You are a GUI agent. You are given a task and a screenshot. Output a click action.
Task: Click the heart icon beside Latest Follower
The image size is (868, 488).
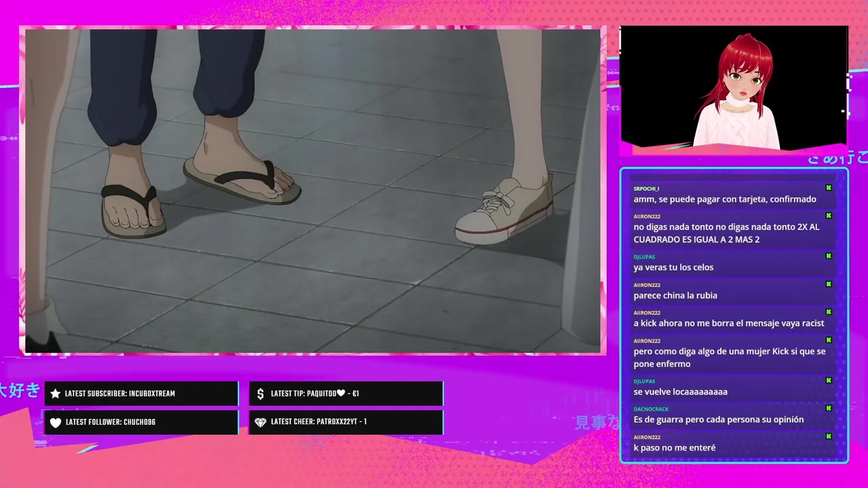tap(56, 422)
